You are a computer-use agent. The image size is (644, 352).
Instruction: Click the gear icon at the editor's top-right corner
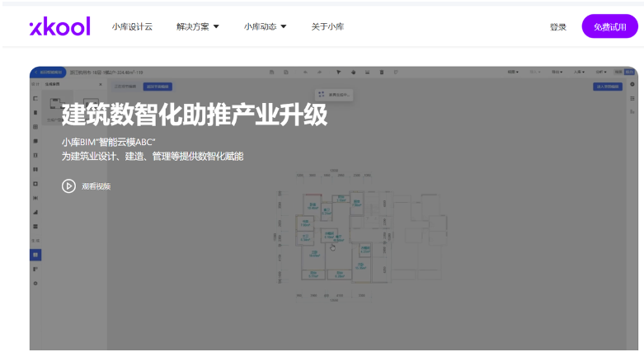point(632,85)
